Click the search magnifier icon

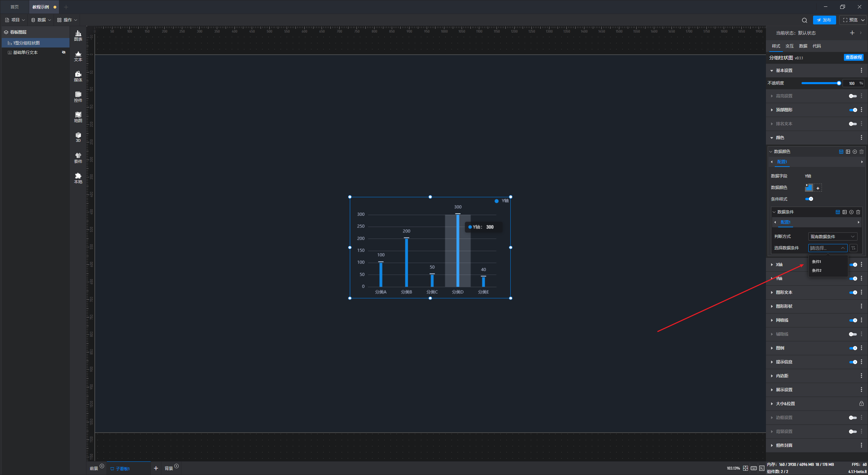click(804, 20)
